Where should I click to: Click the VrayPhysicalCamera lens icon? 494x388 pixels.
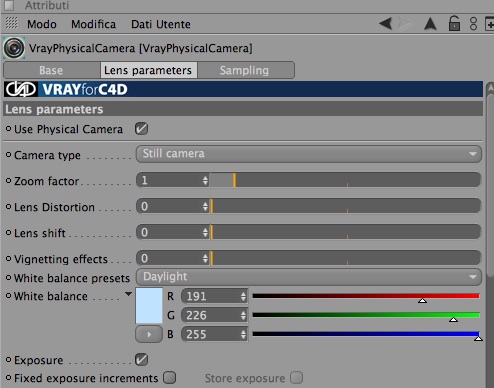click(14, 48)
